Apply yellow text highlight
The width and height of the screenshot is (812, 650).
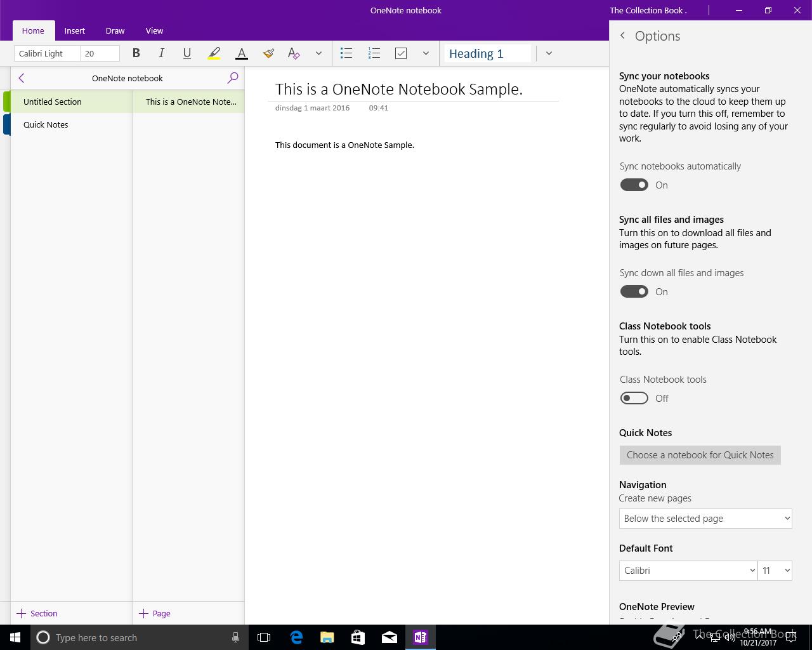click(214, 53)
